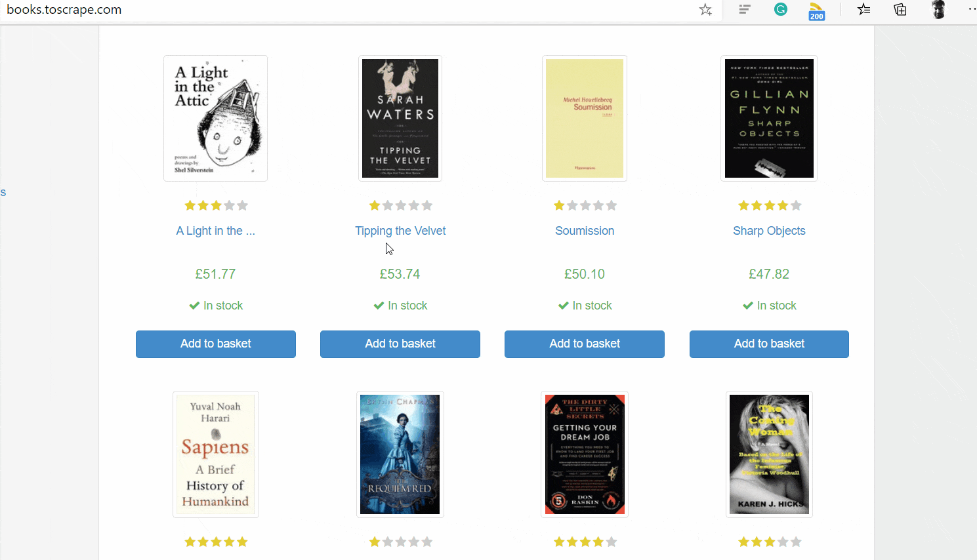Add Tipping the Velvet to basket
Screen dimensions: 977x560
point(400,344)
